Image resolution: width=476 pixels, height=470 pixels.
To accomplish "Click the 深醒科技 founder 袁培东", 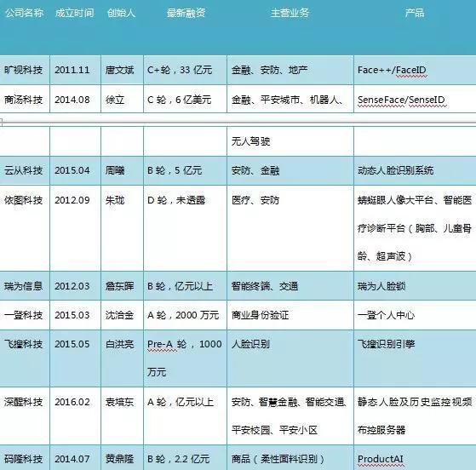I will coord(119,402).
